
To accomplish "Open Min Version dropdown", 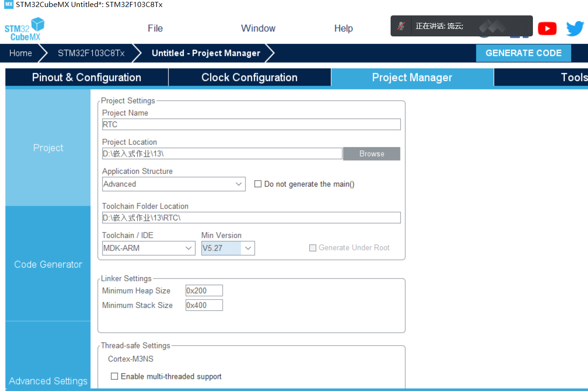I will [228, 248].
